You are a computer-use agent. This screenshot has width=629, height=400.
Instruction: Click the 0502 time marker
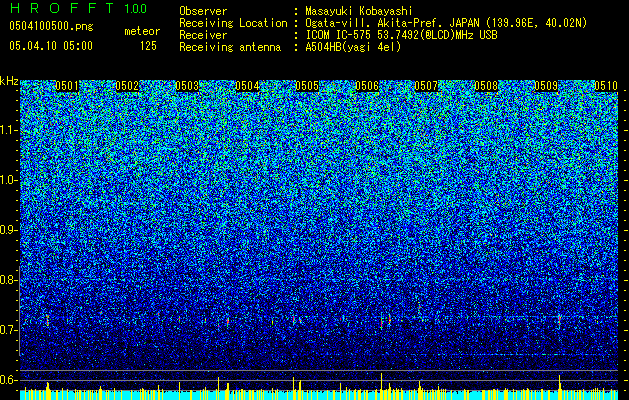click(x=127, y=86)
